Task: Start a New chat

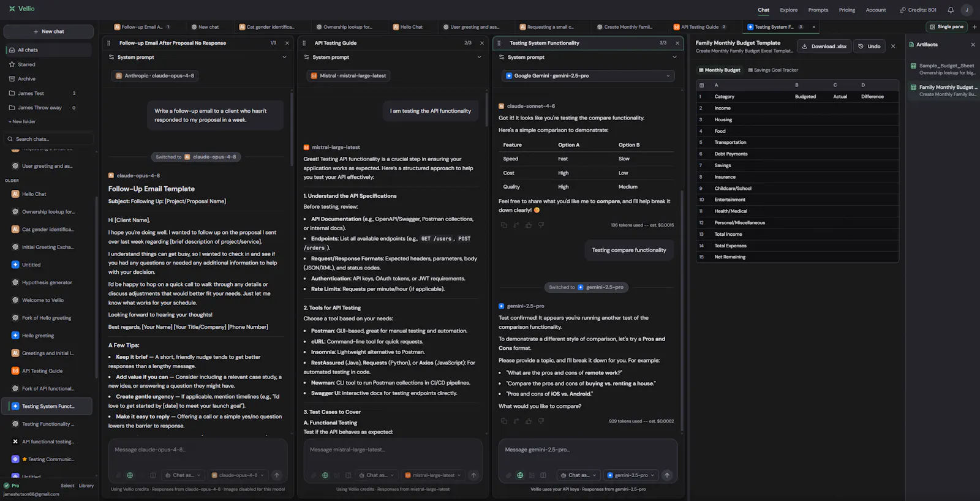Action: (x=49, y=31)
